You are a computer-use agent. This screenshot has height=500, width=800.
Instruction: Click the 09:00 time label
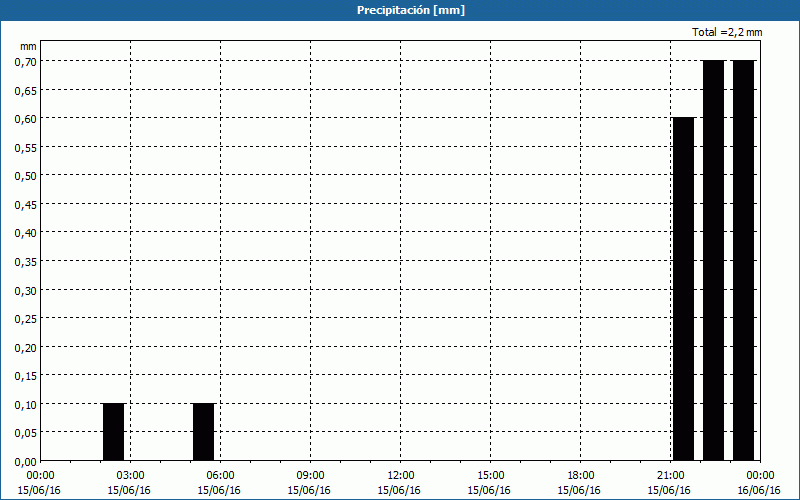click(310, 476)
